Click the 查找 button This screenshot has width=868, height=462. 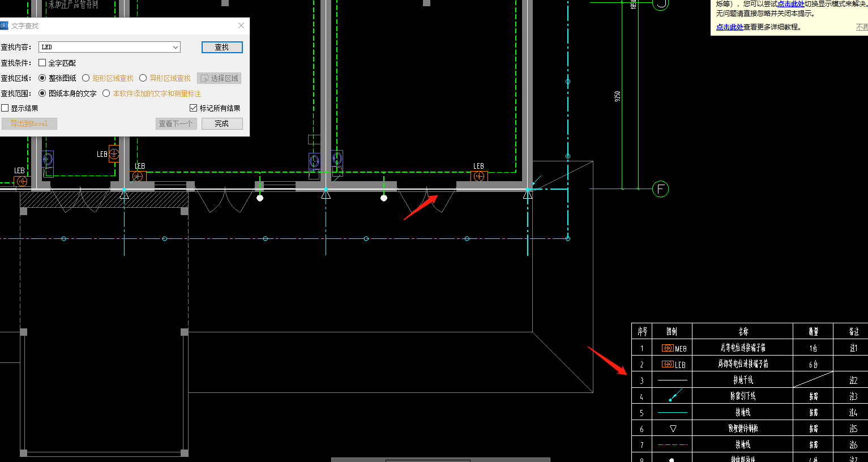coord(222,48)
